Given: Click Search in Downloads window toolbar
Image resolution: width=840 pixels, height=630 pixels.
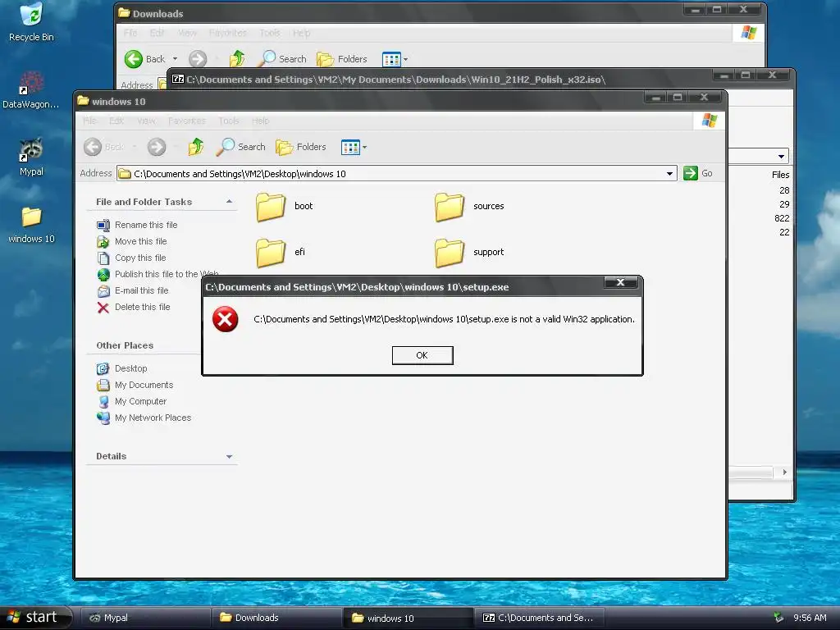Looking at the screenshot, I should 282,59.
